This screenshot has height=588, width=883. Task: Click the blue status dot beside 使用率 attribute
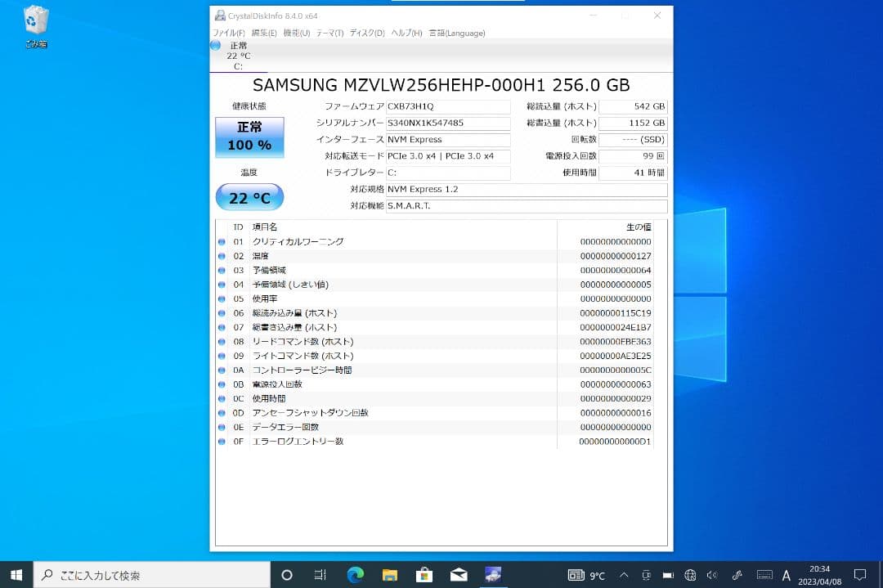pyautogui.click(x=222, y=298)
